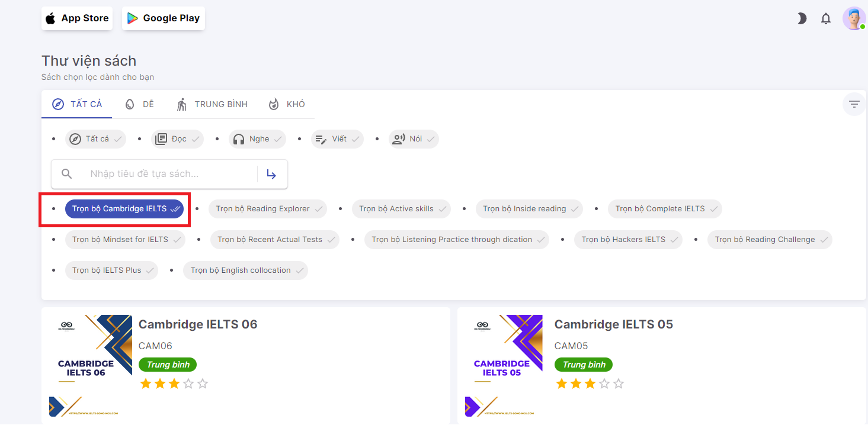Click the Trung bình badge on CAM05
Image resolution: width=868 pixels, height=435 pixels.
click(584, 365)
